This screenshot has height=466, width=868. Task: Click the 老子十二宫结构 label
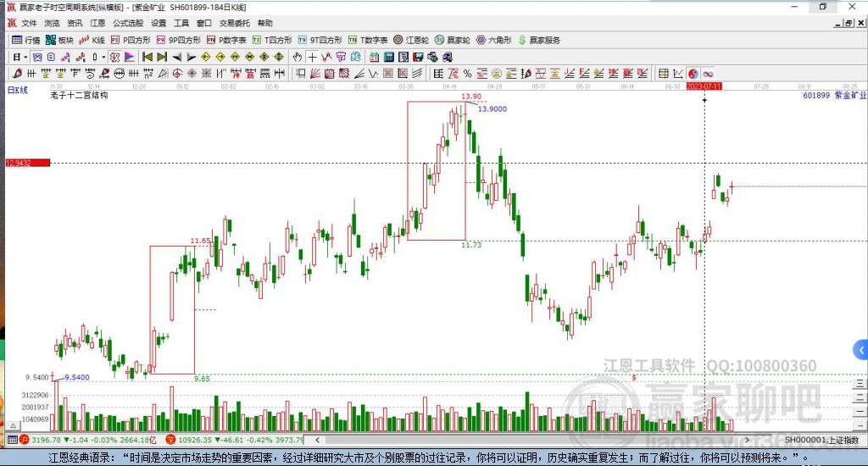tap(79, 95)
